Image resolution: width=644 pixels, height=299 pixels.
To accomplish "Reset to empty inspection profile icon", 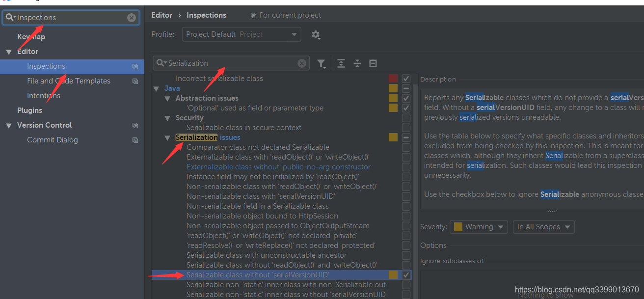I will click(x=373, y=63).
